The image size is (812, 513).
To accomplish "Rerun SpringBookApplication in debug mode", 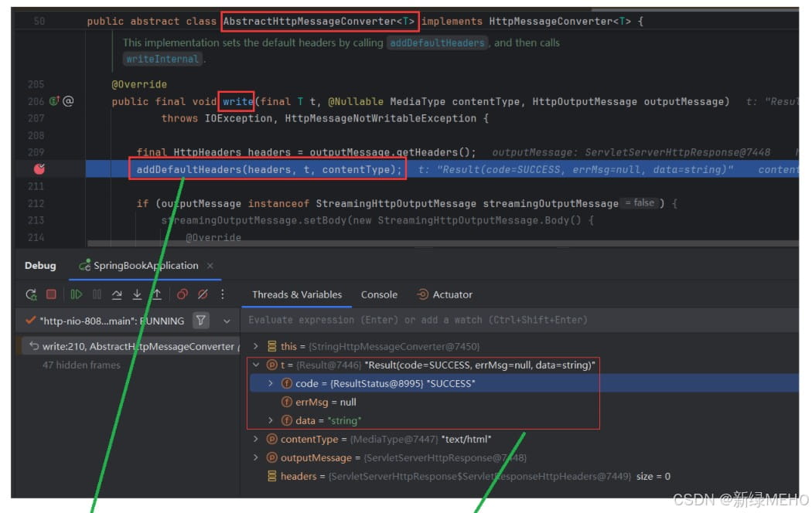I will click(x=31, y=295).
